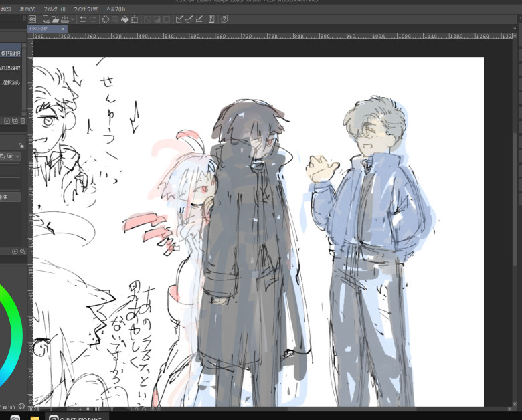Click the 107.8 zoom percentage field
Image resolution: width=522 pixels, height=420 pixels.
pos(34,409)
